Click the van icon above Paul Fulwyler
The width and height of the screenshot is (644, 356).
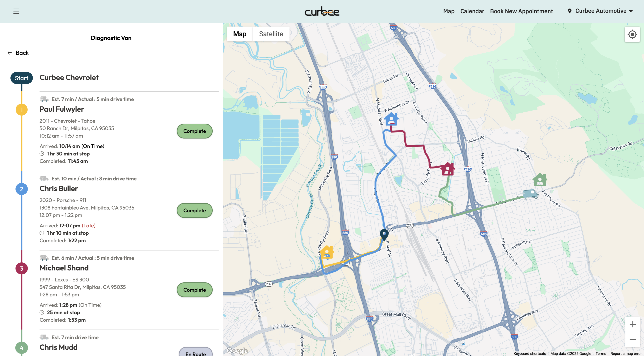[44, 99]
